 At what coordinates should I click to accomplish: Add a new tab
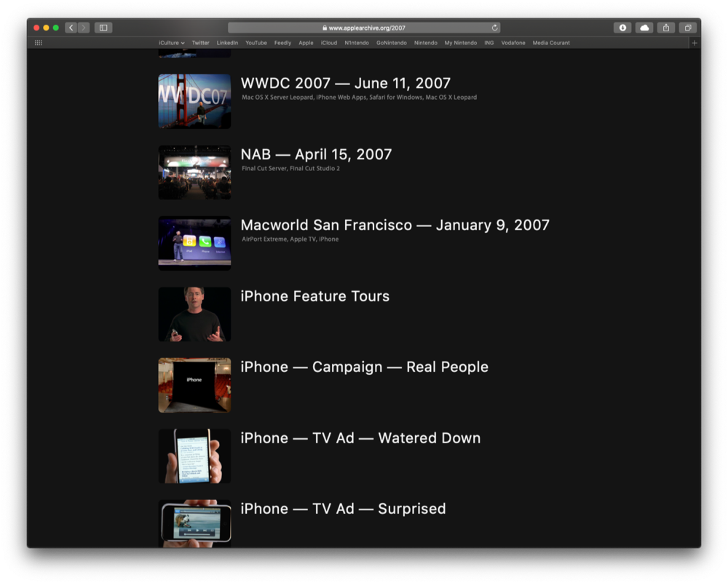point(695,43)
